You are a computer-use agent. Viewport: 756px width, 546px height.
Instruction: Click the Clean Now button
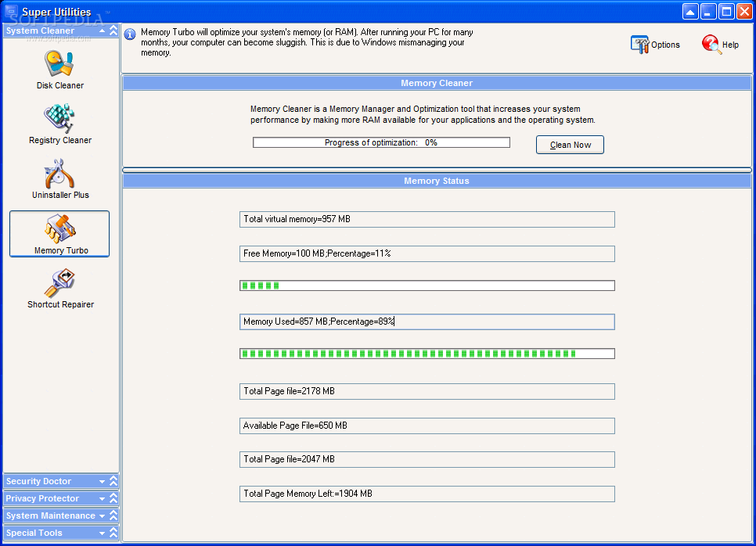pyautogui.click(x=570, y=145)
